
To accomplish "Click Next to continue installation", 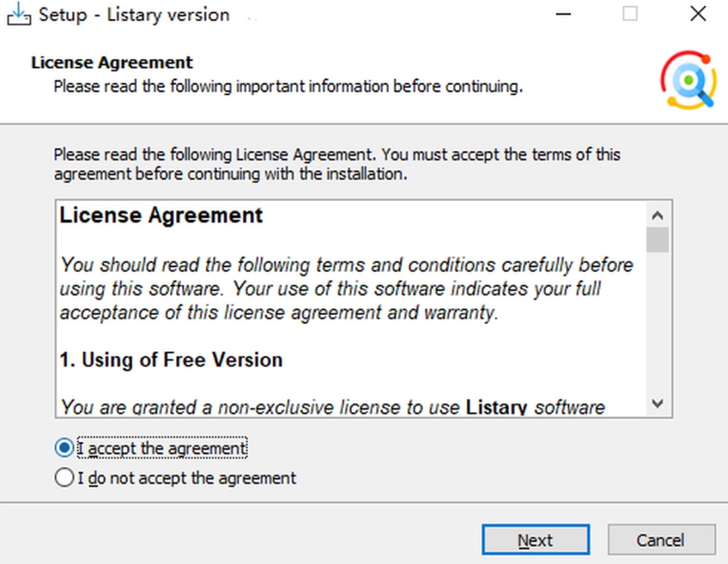I will pyautogui.click(x=535, y=540).
